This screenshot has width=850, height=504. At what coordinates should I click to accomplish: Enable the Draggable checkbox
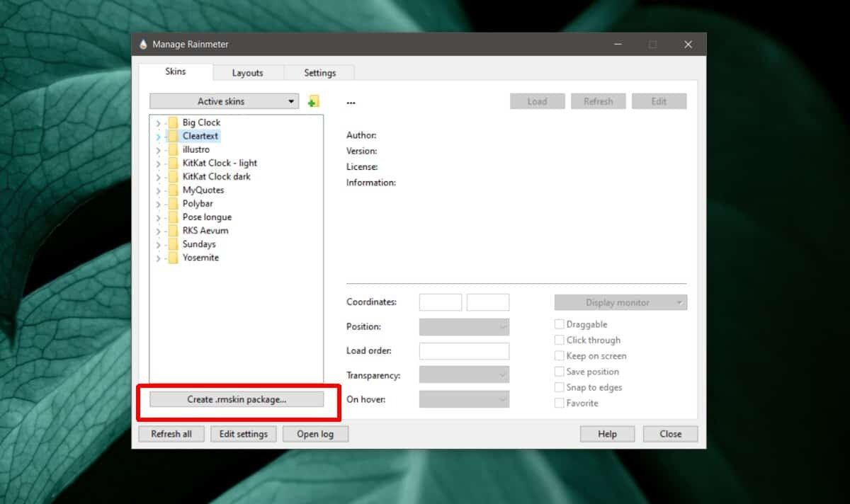coord(560,324)
